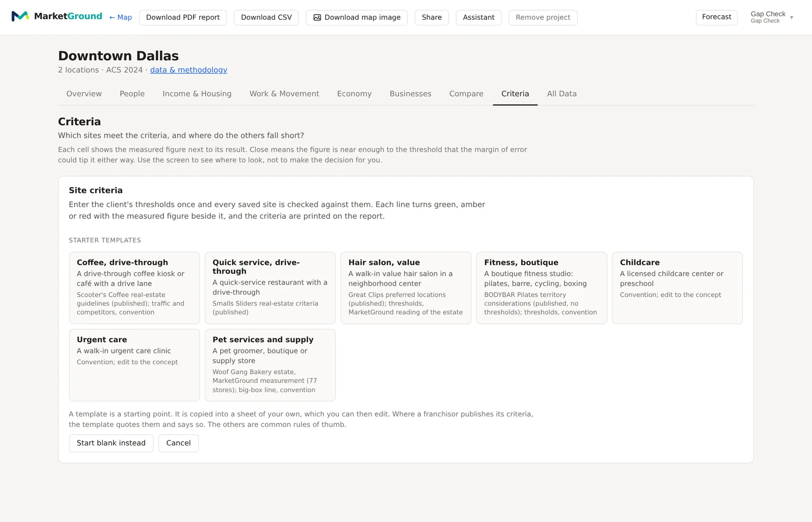The height and width of the screenshot is (522, 812).
Task: Open the Forecast button
Action: [x=717, y=17]
